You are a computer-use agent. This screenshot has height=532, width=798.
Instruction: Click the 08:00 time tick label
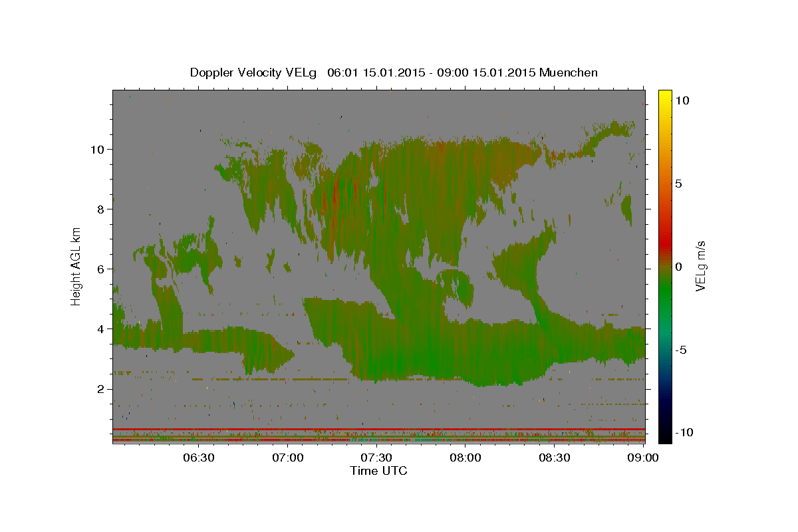(465, 458)
